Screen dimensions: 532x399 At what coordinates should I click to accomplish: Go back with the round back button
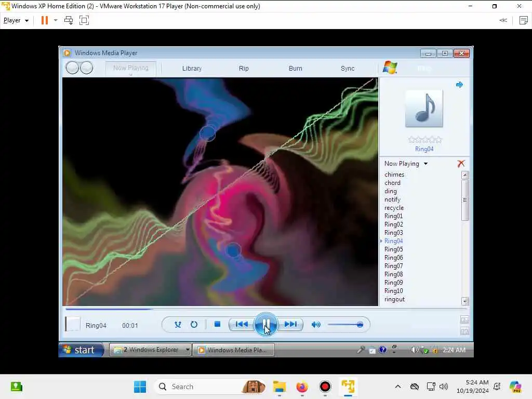(x=72, y=68)
